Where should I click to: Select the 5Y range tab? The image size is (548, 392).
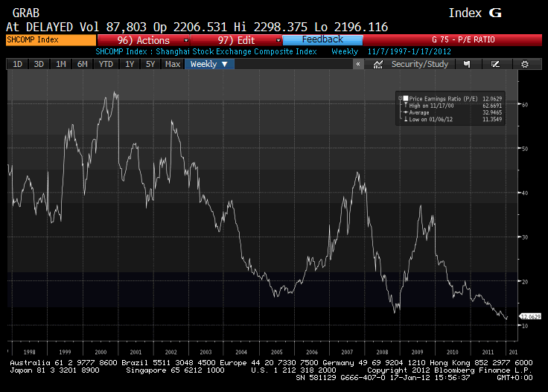[x=150, y=64]
